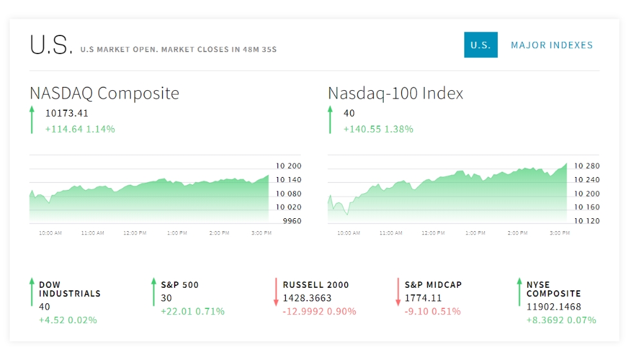This screenshot has width=644, height=347.
Task: Switch to the Major Indexes tab
Action: point(552,45)
